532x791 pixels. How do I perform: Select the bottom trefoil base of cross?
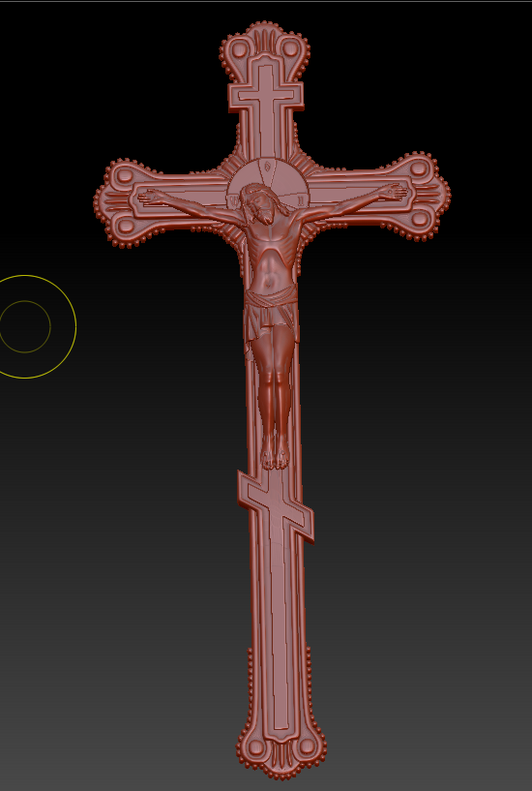pos(281,750)
